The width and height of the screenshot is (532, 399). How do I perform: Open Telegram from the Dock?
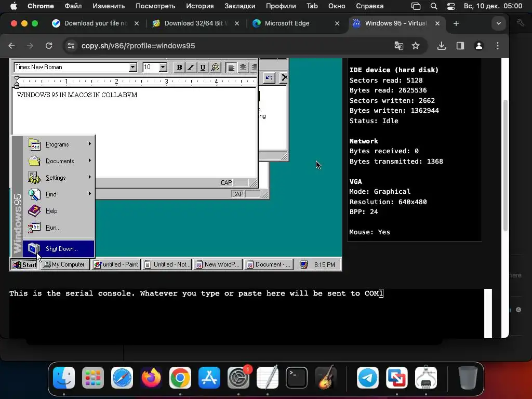coord(368,378)
